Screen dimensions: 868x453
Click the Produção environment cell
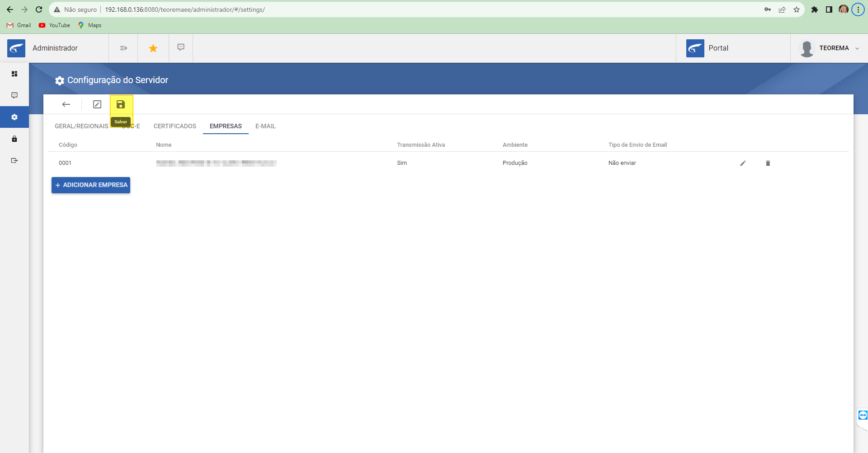pyautogui.click(x=515, y=163)
